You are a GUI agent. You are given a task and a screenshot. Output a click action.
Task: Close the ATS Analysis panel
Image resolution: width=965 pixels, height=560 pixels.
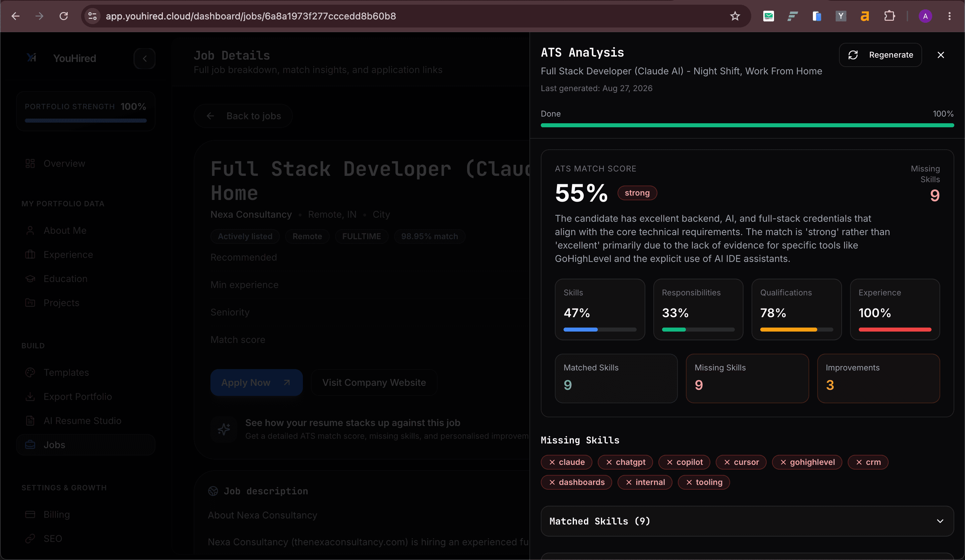coord(941,55)
